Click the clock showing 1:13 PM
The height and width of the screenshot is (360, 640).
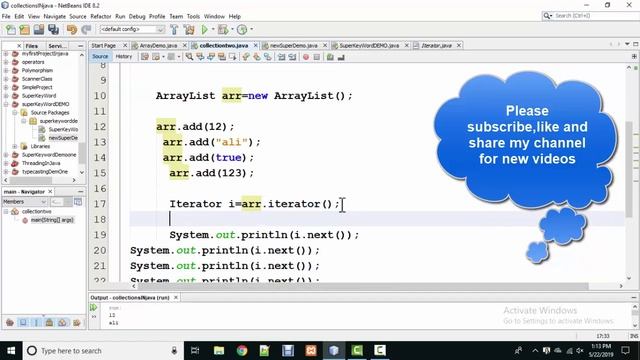601,347
